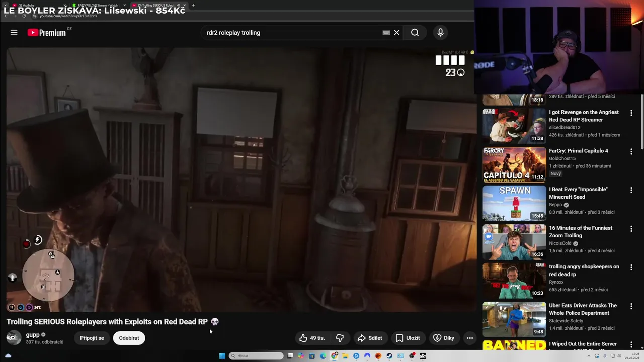Image resolution: width=644 pixels, height=362 pixels.
Task: Save video using the Uložit button
Action: click(408, 338)
